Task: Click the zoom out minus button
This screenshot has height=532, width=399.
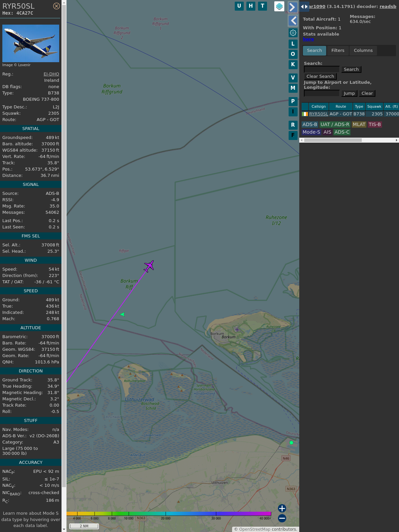Action: (282, 518)
